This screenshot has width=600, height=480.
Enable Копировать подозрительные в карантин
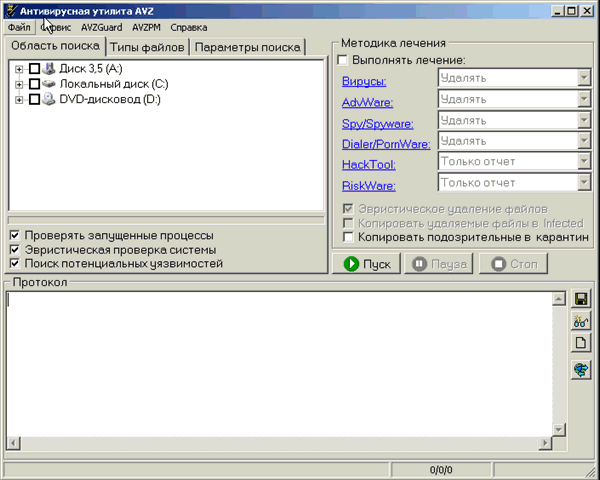[x=348, y=237]
